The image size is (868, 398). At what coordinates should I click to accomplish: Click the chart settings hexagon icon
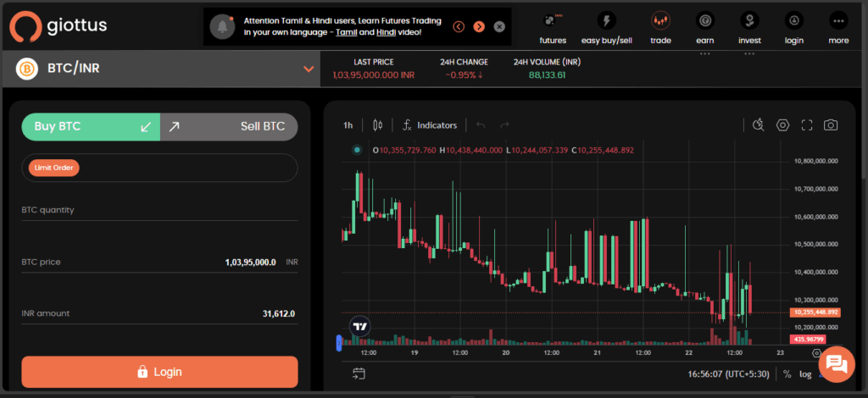(782, 125)
